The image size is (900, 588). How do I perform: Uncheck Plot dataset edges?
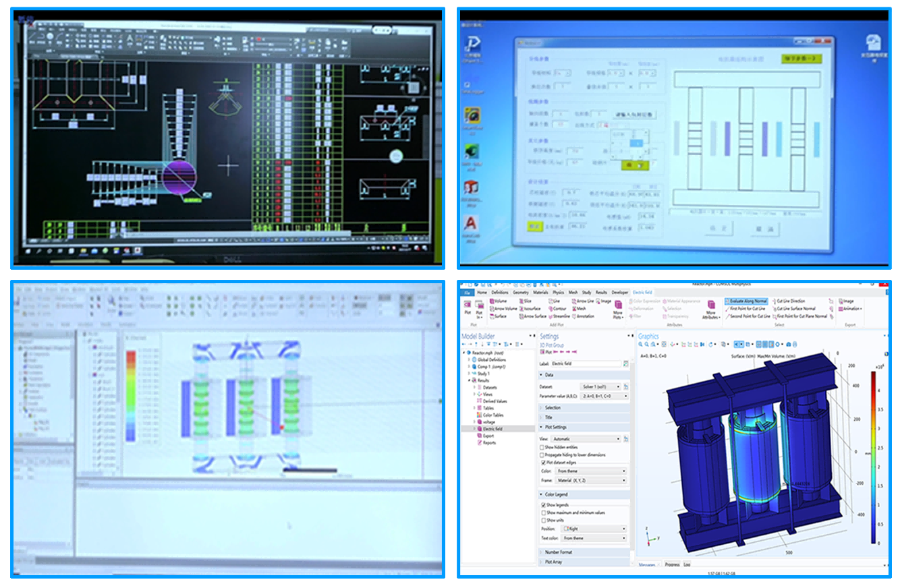[x=544, y=463]
